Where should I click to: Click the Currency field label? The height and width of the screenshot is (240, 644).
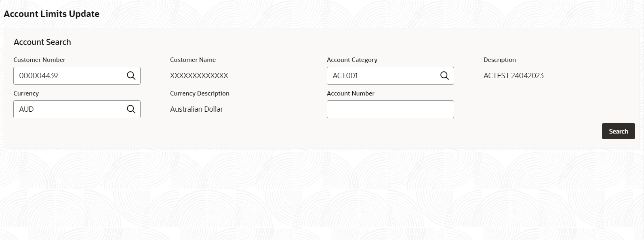(26, 93)
